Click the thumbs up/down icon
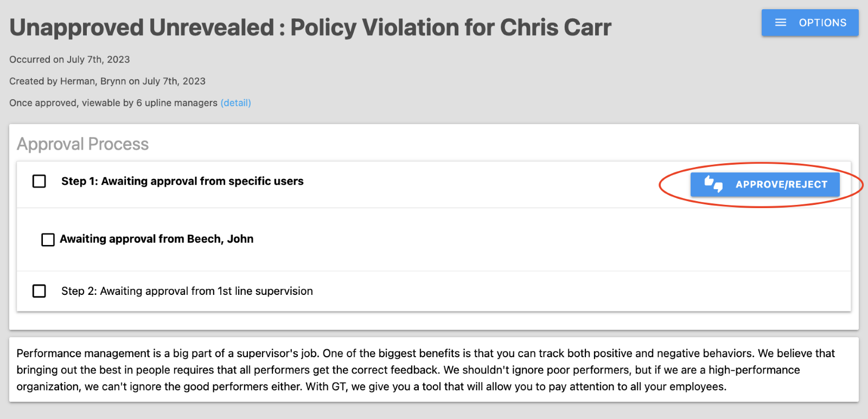 click(x=713, y=184)
